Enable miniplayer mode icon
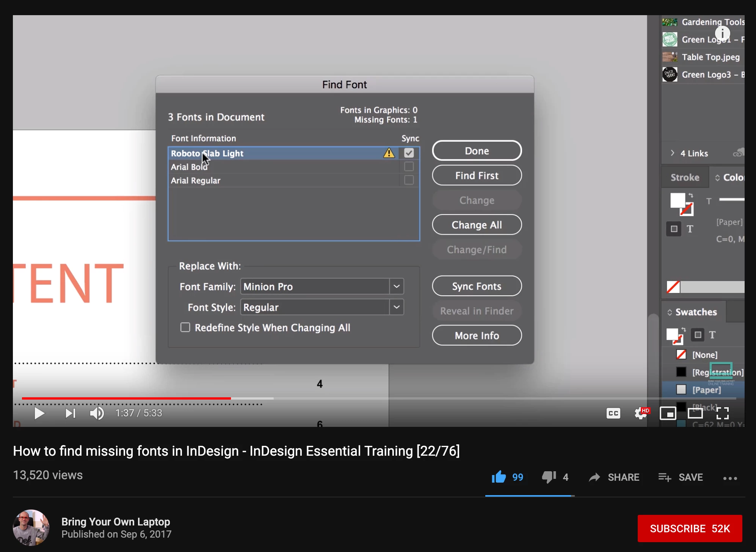Image resolution: width=756 pixels, height=552 pixels. [668, 413]
